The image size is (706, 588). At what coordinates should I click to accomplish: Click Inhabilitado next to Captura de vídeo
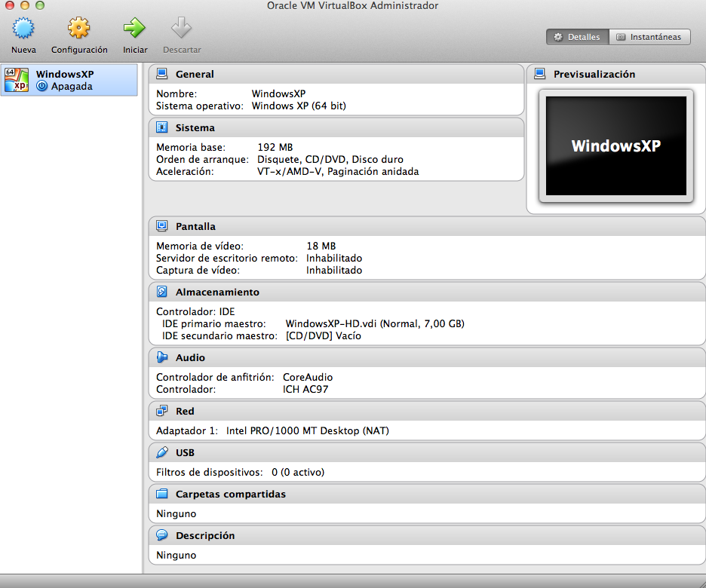[333, 270]
